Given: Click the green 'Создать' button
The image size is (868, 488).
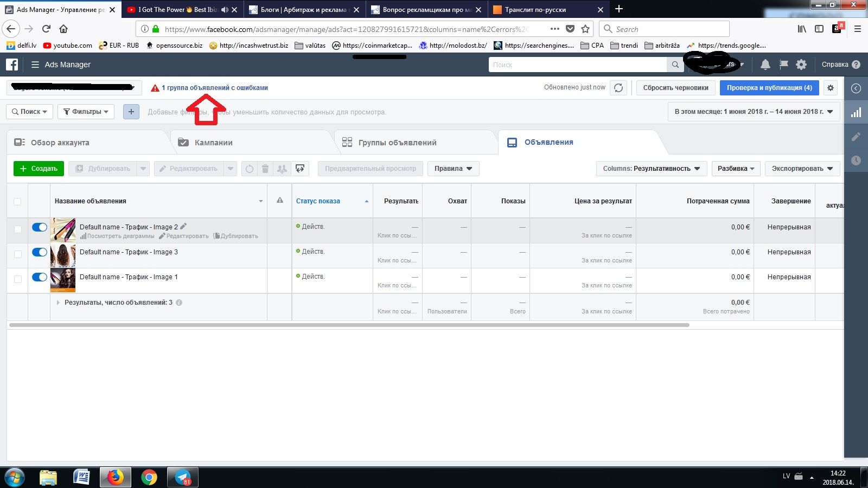Looking at the screenshot, I should [39, 169].
